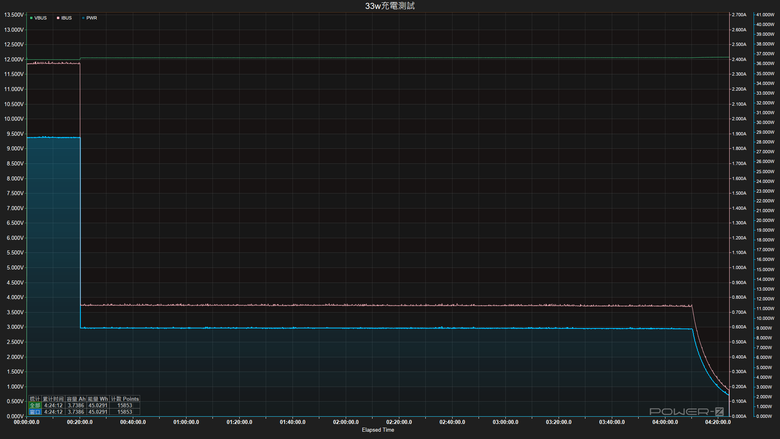Click the 01:00:00.0 time axis tick
Image resolution: width=780 pixels, height=439 pixels.
click(x=186, y=422)
